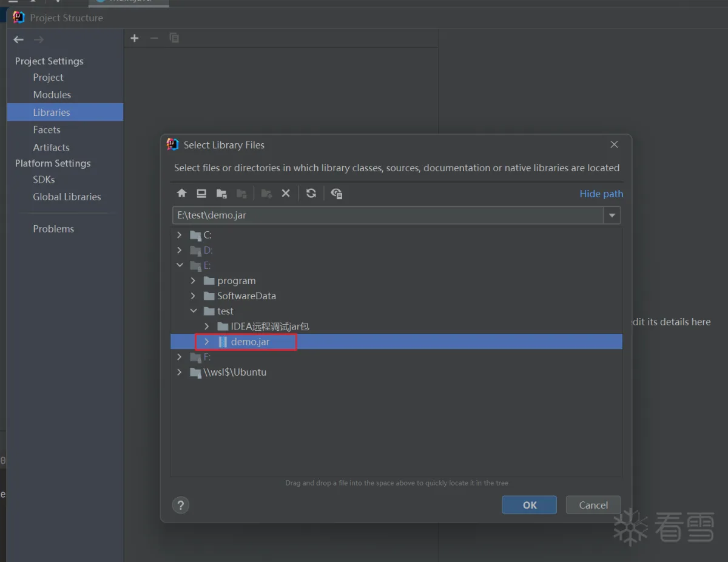728x562 pixels.
Task: Click the minus remove library icon
Action: click(154, 38)
